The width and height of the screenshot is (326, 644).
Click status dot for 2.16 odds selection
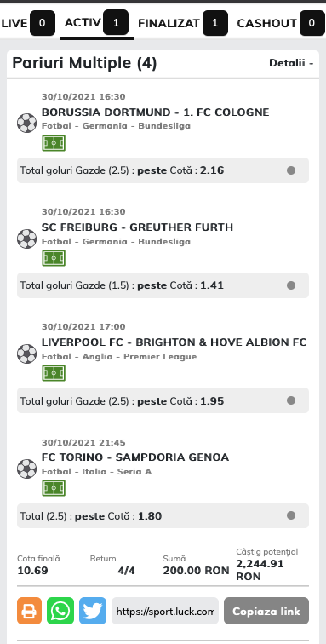click(291, 170)
